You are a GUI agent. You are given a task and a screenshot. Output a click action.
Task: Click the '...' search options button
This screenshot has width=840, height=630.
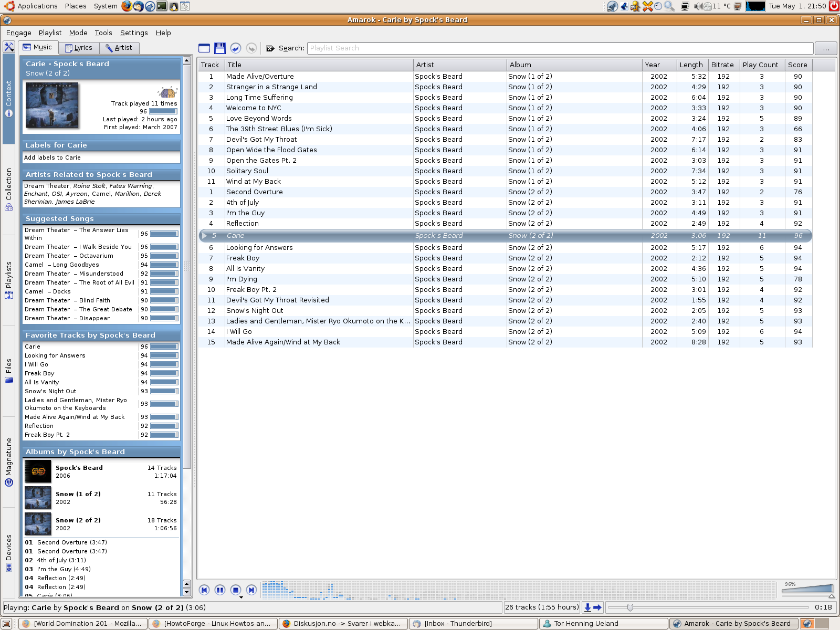pyautogui.click(x=826, y=48)
